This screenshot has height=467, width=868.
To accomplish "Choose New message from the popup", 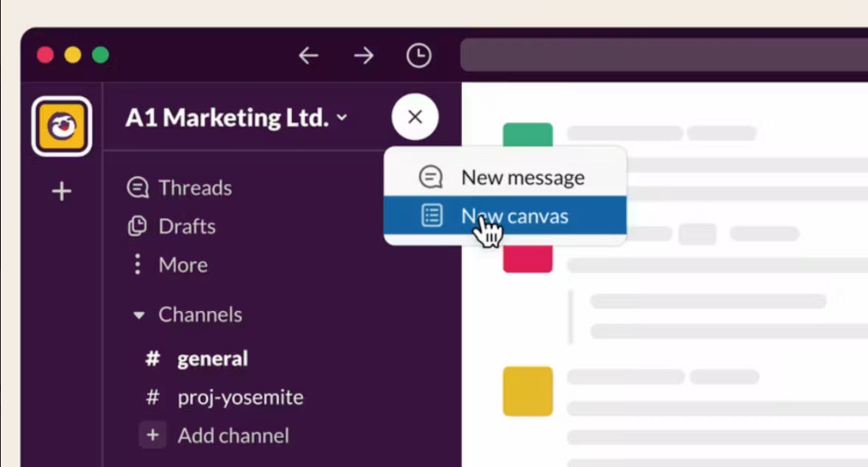I will tap(505, 177).
